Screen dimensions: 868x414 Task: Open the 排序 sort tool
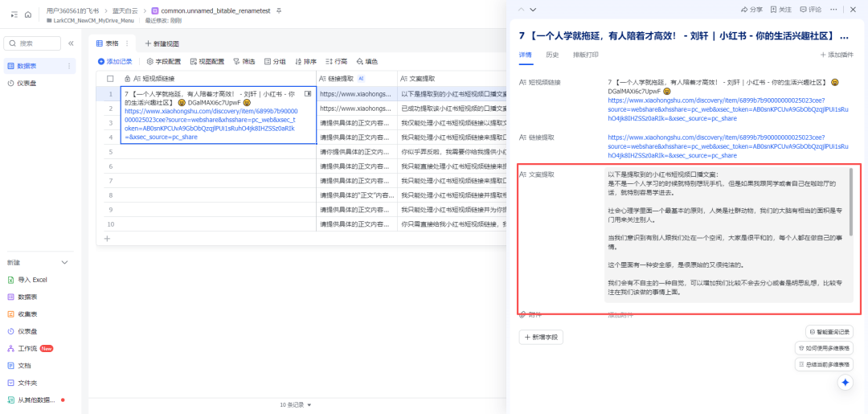pos(305,61)
